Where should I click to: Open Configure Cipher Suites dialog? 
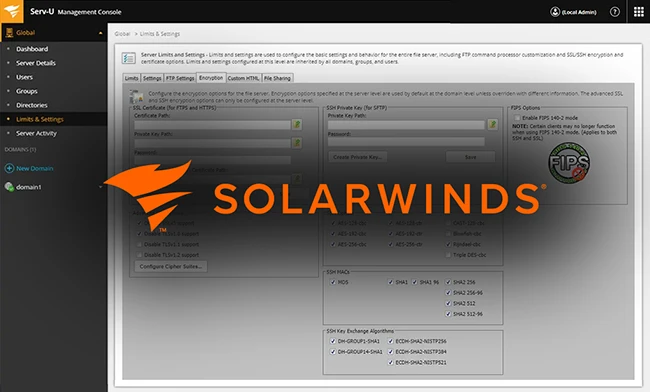coord(171,266)
